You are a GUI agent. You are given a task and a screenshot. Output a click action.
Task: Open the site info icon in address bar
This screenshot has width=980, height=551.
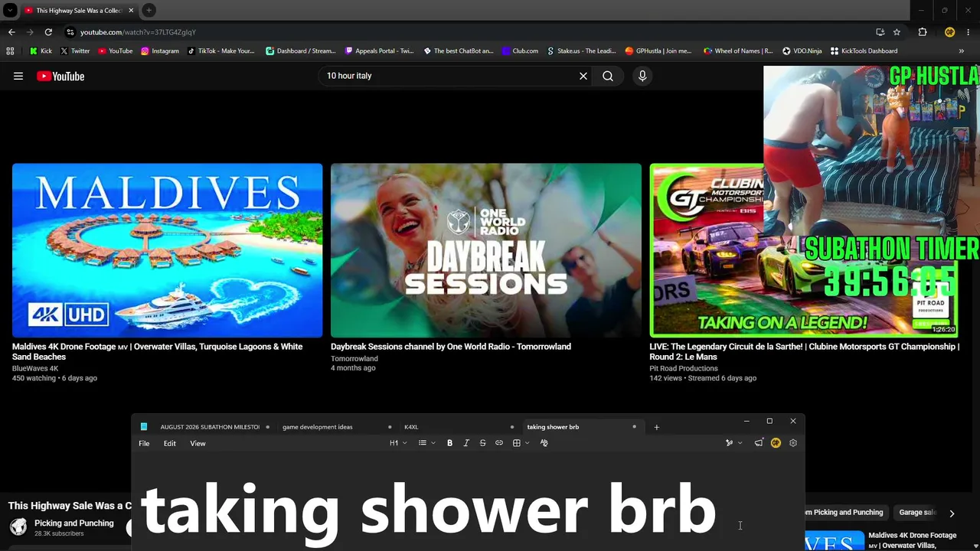pyautogui.click(x=70, y=32)
